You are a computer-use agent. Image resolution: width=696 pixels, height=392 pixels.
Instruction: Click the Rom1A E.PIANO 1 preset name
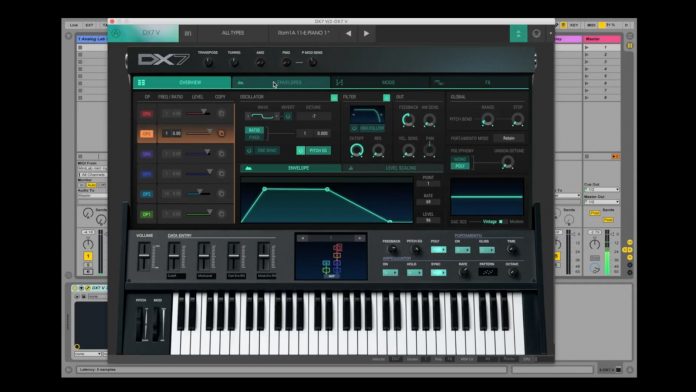(x=303, y=33)
